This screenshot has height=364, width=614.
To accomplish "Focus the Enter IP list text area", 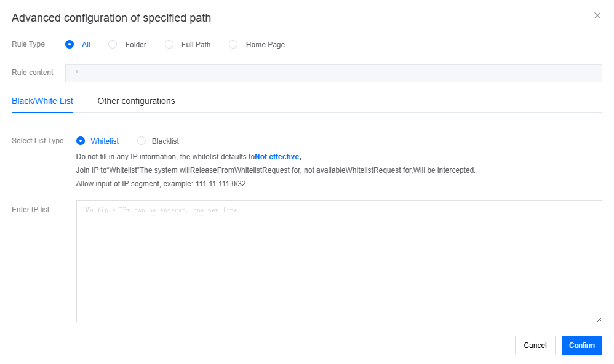I will [x=339, y=262].
